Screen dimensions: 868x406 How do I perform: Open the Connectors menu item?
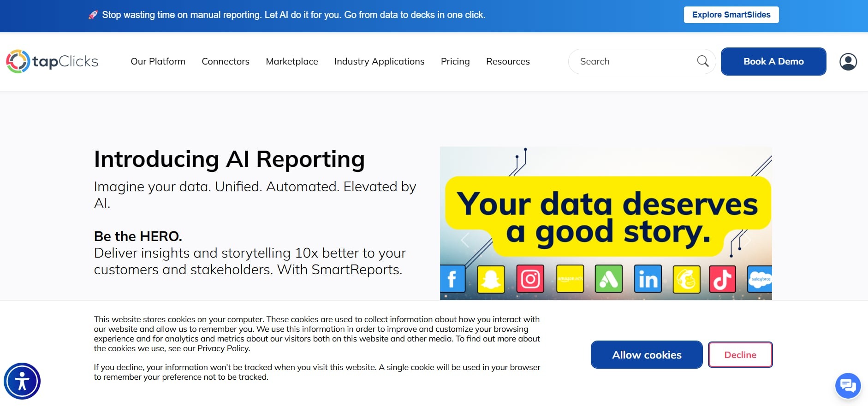[226, 61]
